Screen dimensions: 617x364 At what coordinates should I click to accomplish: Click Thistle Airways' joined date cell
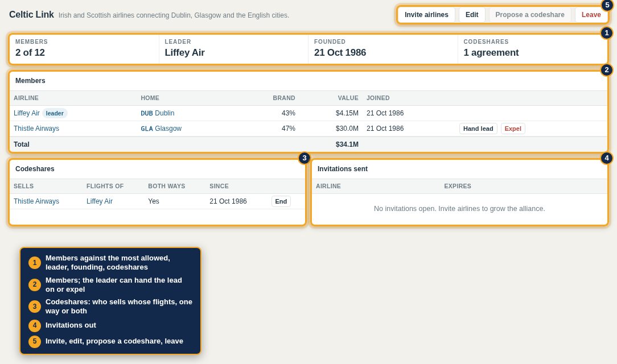[385, 129]
